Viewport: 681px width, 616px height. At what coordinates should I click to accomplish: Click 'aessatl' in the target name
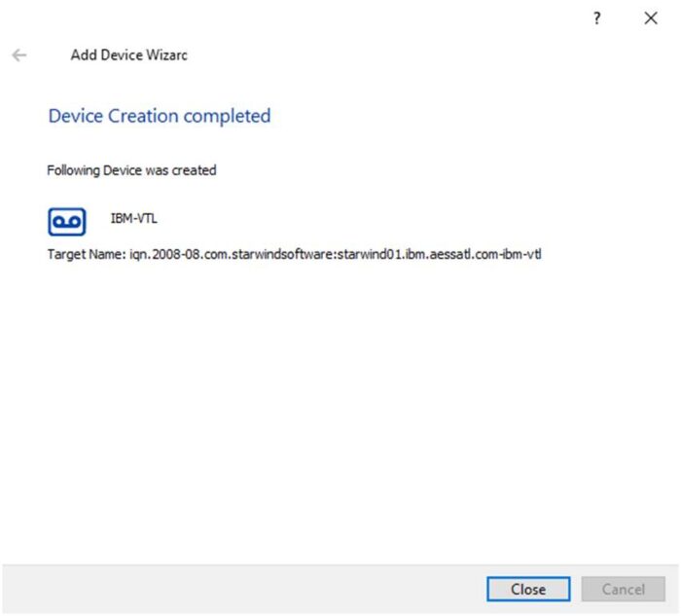coord(439,254)
